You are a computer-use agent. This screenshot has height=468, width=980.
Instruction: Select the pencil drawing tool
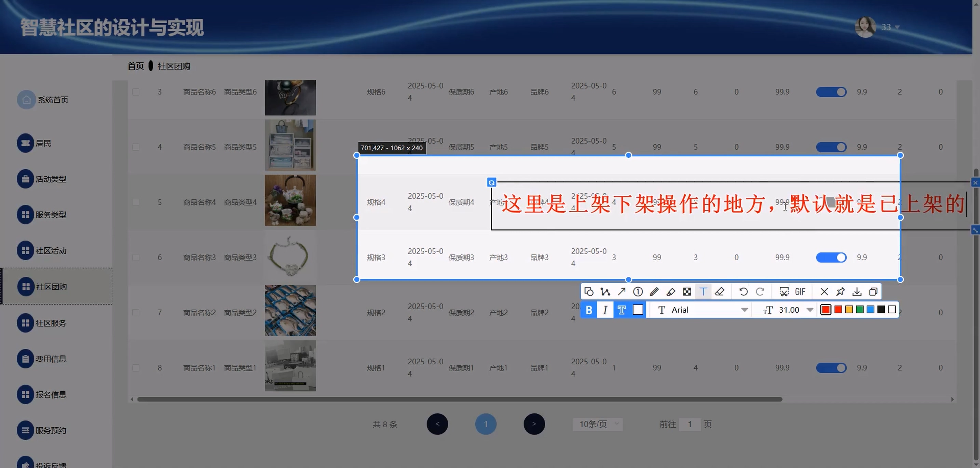pyautogui.click(x=654, y=292)
